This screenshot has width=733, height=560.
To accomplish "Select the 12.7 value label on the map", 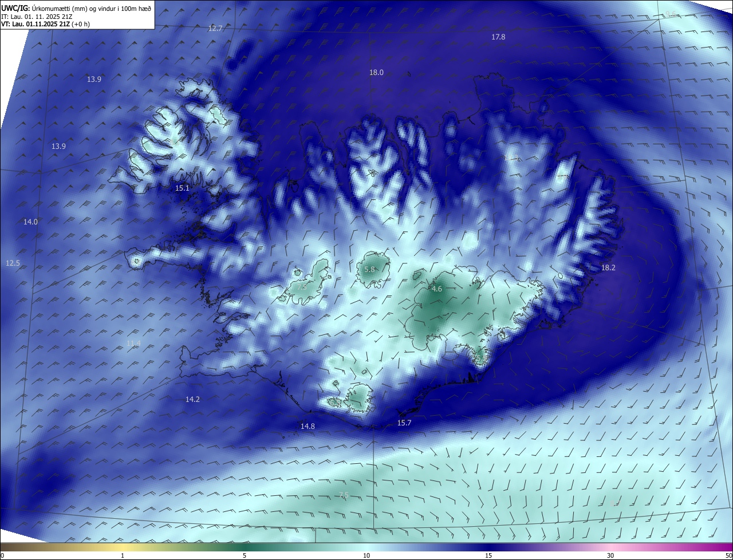I will point(215,28).
